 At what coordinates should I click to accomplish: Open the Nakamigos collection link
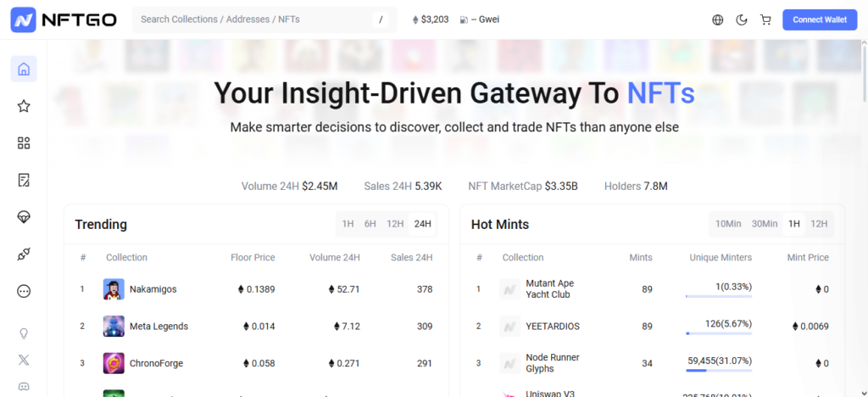point(153,289)
